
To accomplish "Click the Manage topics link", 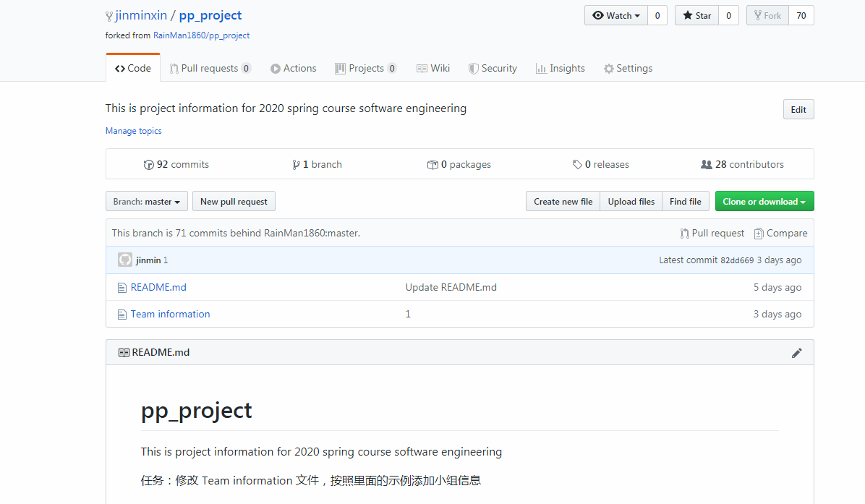I will point(134,131).
